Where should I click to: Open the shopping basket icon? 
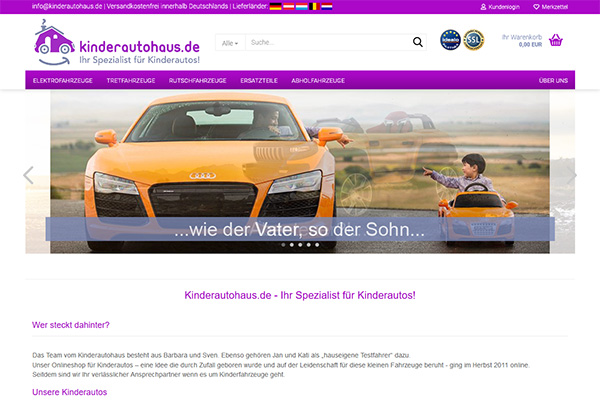point(556,40)
